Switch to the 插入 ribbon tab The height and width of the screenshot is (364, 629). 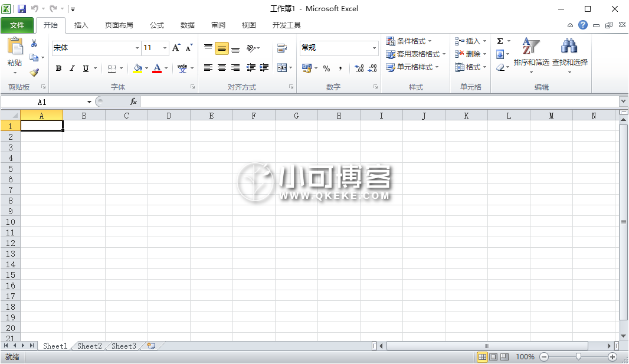(x=81, y=25)
